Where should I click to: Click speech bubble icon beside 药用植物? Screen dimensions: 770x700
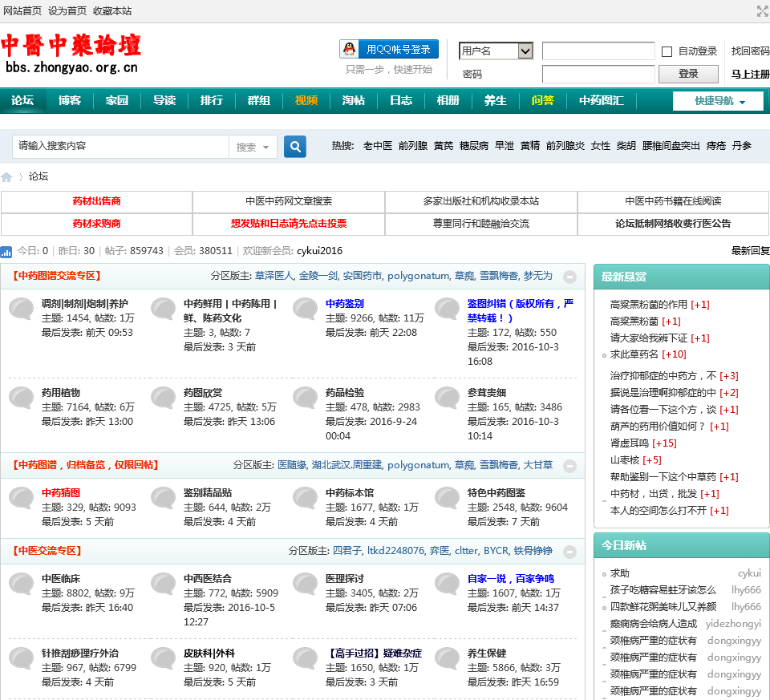pos(22,398)
